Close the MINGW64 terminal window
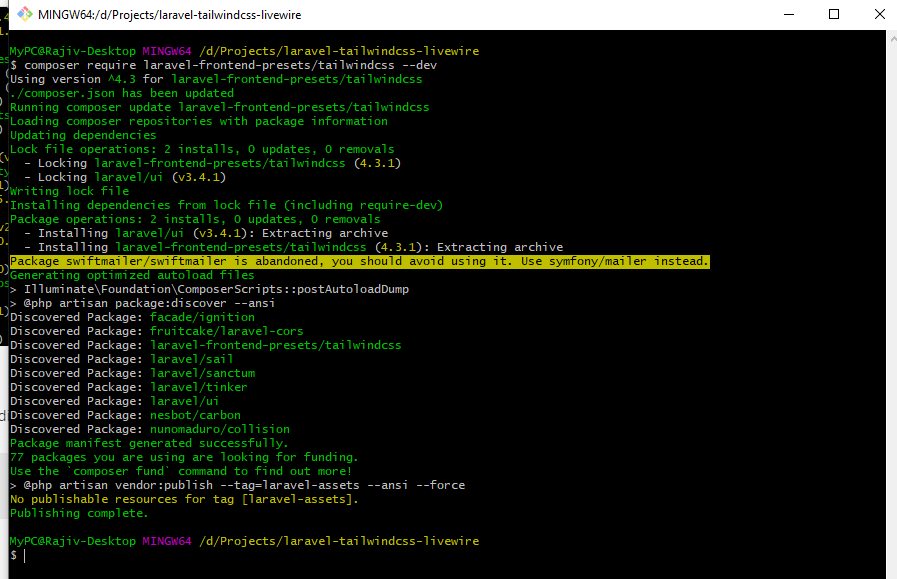 pyautogui.click(x=879, y=14)
